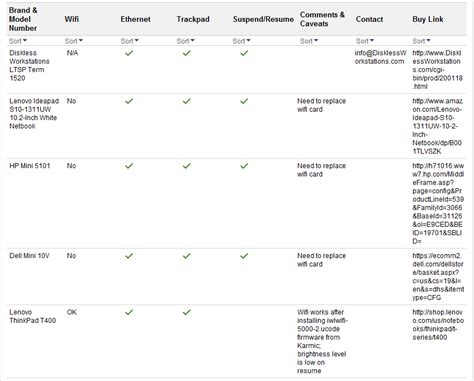This screenshot has height=381, width=474.
Task: Click Ethernet checkmark for Dell Mini 10V
Action: coord(129,256)
